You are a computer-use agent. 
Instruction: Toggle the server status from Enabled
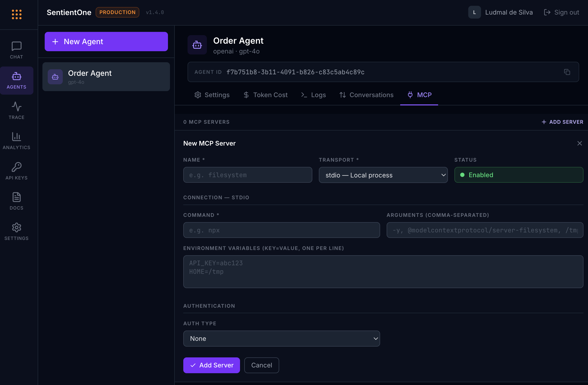[519, 175]
